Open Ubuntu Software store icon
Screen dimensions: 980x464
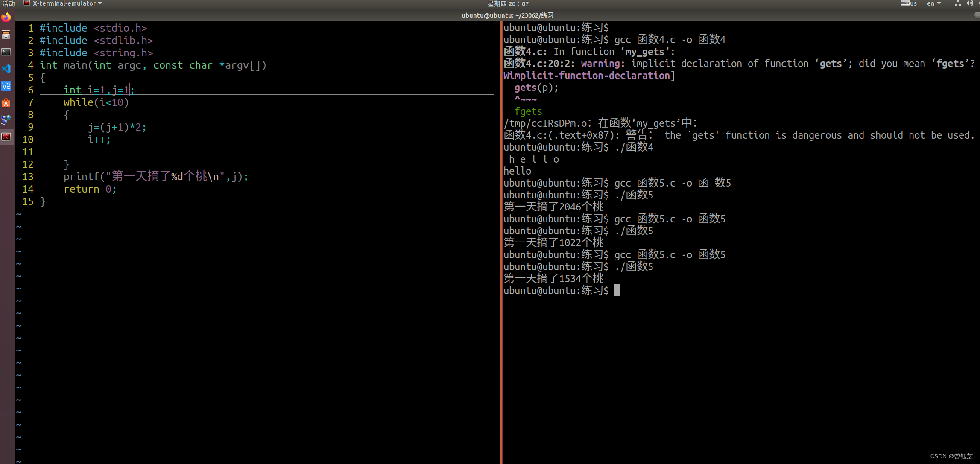6,103
